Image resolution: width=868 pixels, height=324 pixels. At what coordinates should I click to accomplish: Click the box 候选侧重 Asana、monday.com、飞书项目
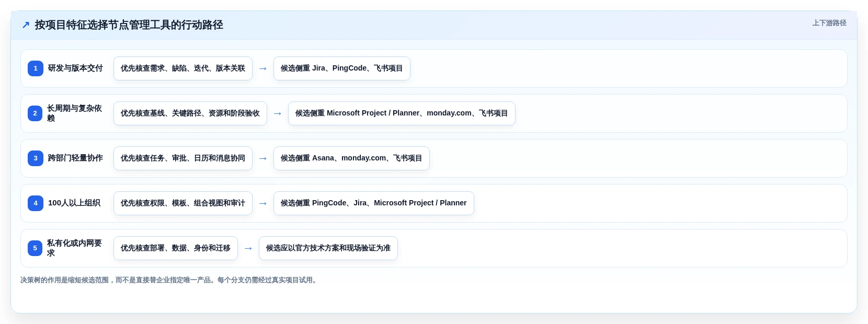point(351,158)
